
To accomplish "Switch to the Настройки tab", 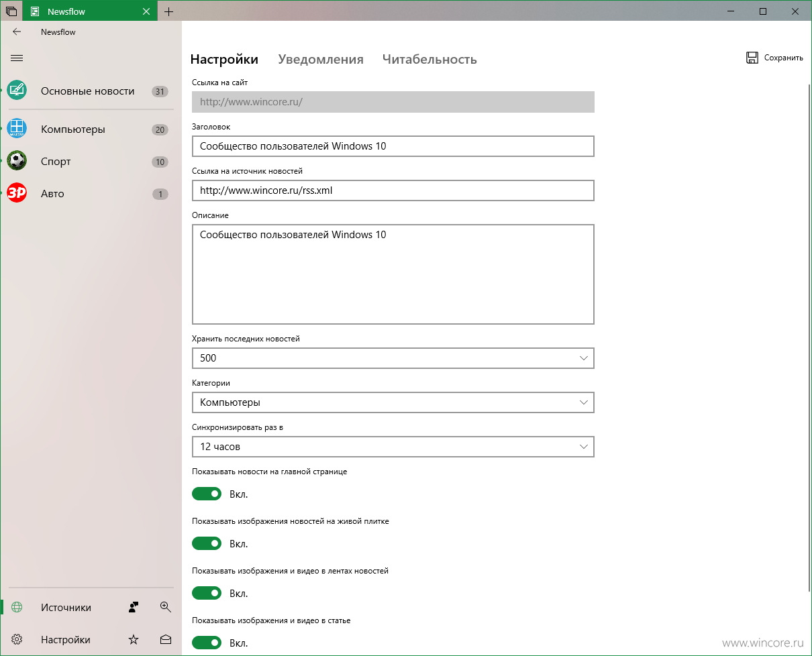I will pyautogui.click(x=224, y=59).
